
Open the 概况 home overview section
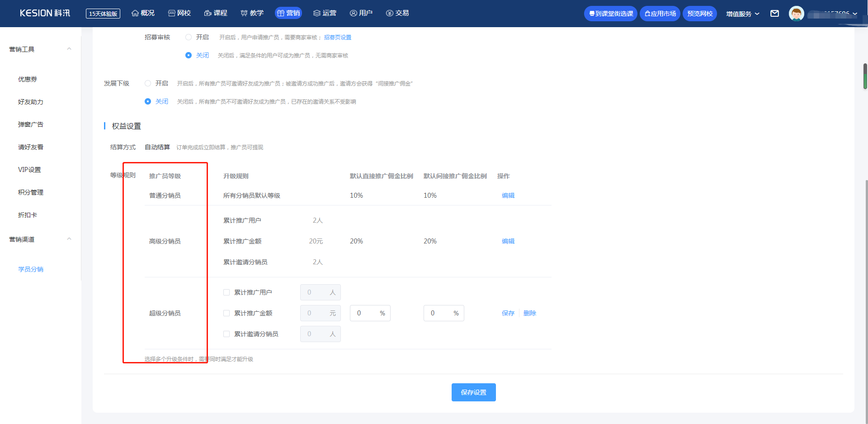tap(143, 13)
